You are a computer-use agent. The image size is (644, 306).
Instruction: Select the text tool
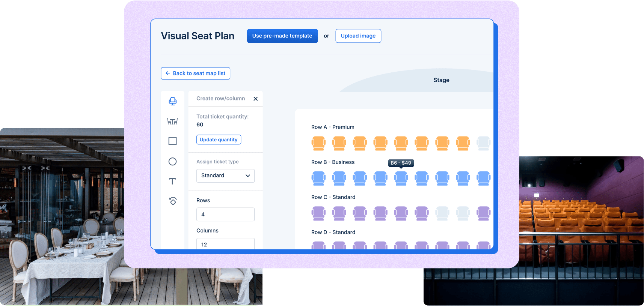pos(172,181)
